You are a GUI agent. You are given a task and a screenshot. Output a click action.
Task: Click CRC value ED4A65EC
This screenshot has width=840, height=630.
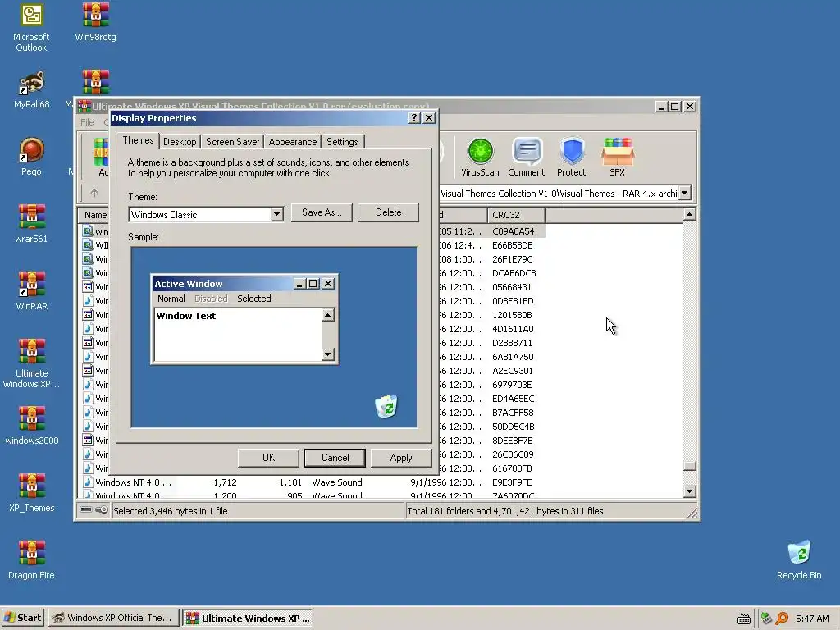click(x=514, y=399)
